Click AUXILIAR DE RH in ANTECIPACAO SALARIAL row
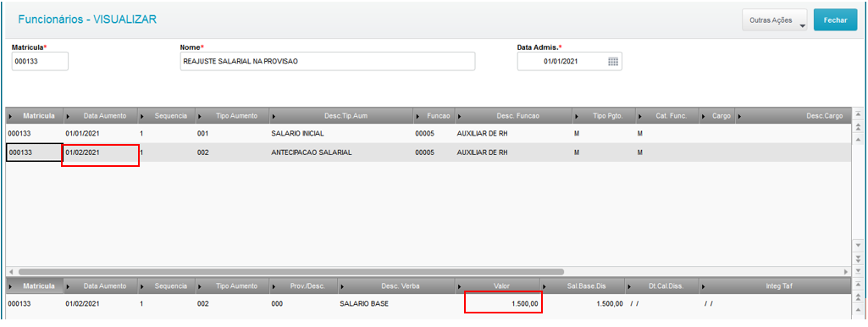 (x=482, y=152)
